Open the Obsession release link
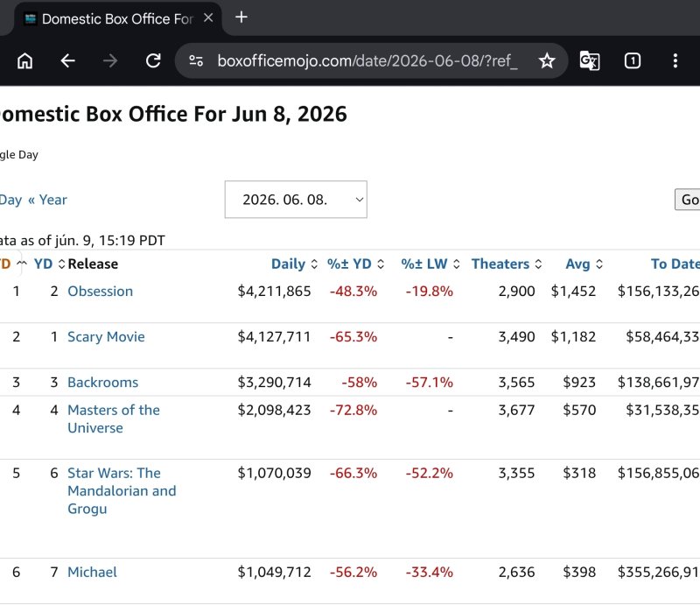 (100, 292)
